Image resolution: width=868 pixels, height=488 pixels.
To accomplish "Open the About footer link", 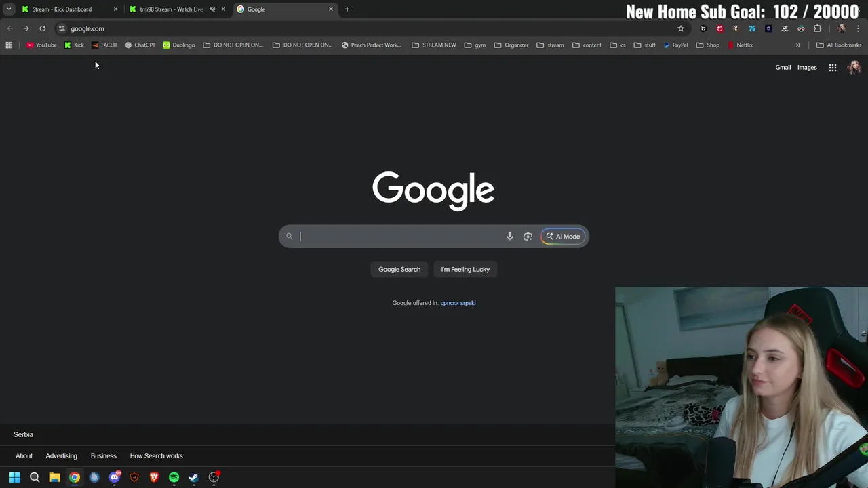I will pyautogui.click(x=24, y=455).
